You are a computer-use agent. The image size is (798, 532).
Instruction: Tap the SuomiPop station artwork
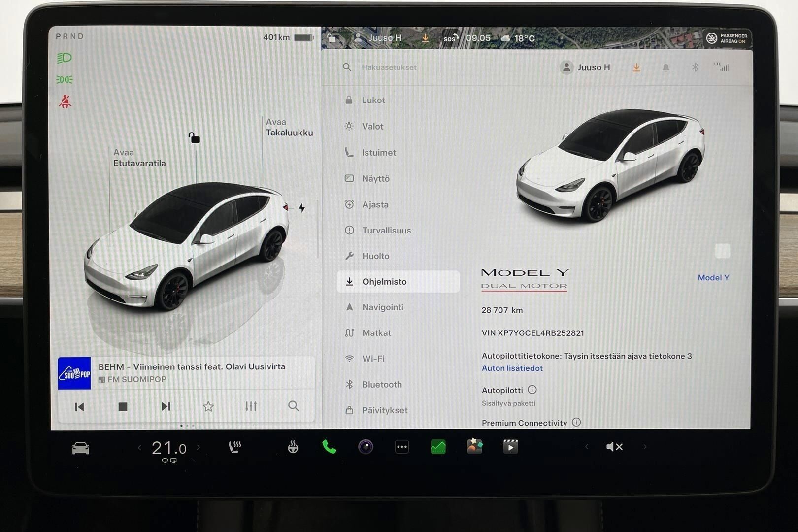(74, 373)
